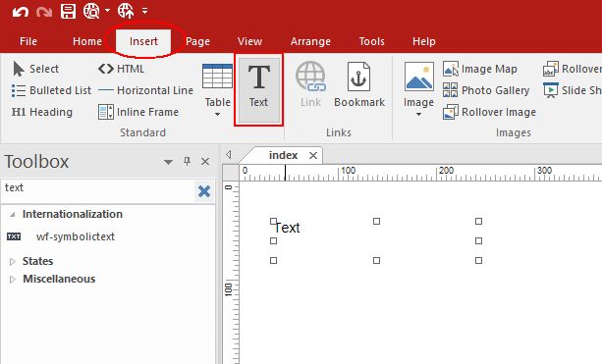The image size is (602, 364).
Task: Insert a Slide Show object
Action: tap(573, 90)
